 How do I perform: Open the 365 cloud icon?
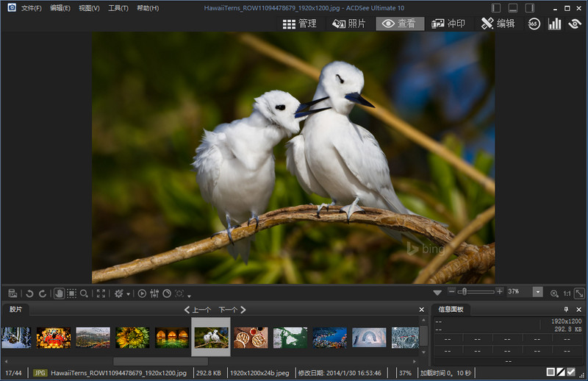point(534,24)
